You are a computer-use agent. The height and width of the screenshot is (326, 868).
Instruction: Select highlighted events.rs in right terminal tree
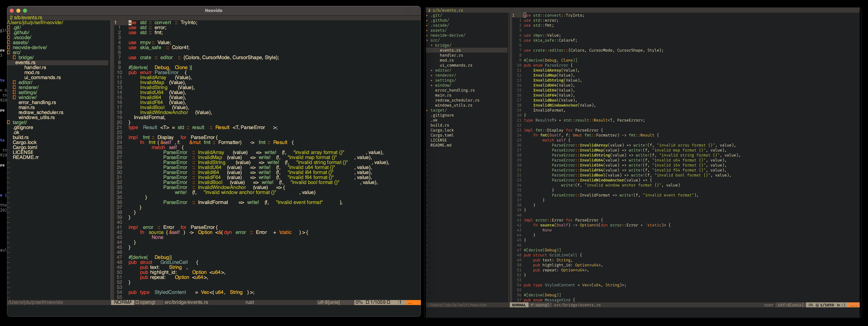pos(467,50)
